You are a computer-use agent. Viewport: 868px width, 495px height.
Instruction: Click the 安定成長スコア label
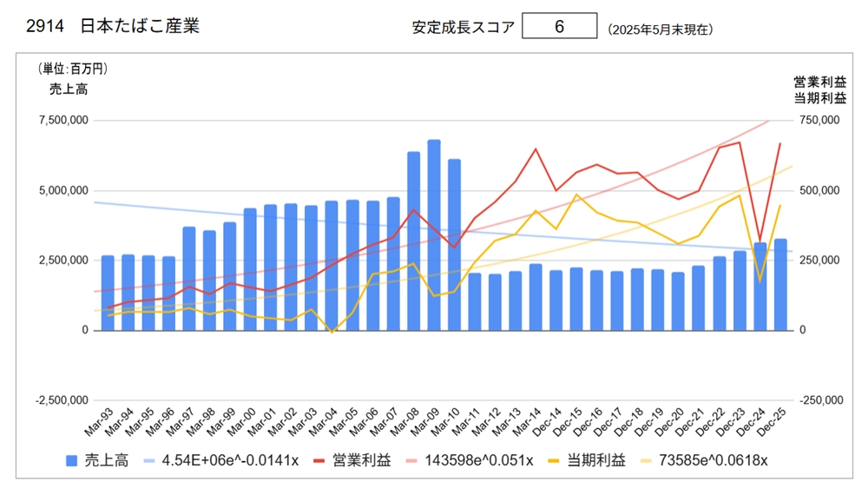point(464,27)
